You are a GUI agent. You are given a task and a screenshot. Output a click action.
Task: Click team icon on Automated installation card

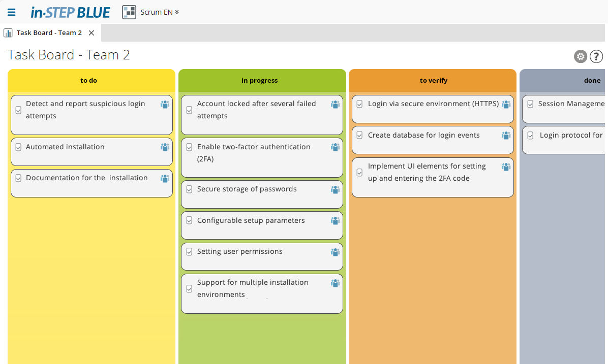tap(165, 147)
